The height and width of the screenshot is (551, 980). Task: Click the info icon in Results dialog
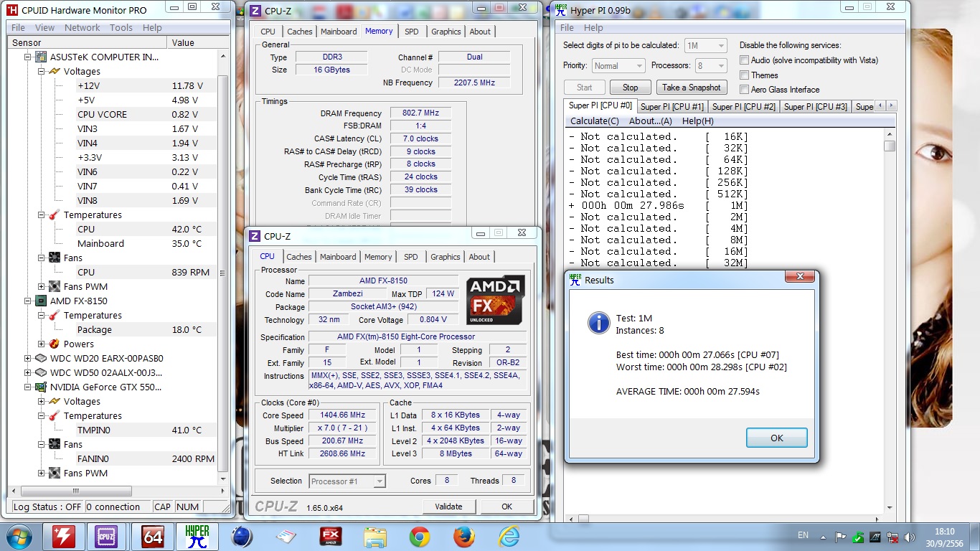pos(599,322)
